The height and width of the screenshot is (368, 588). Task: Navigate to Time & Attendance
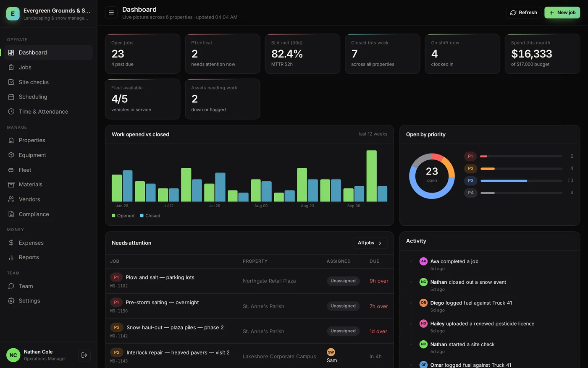49,112
